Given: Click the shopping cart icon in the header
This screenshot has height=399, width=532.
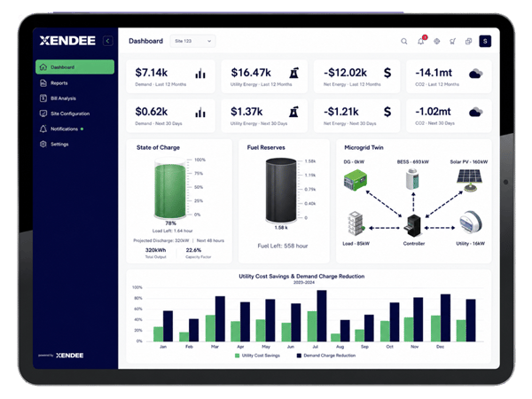Looking at the screenshot, I should [x=452, y=42].
